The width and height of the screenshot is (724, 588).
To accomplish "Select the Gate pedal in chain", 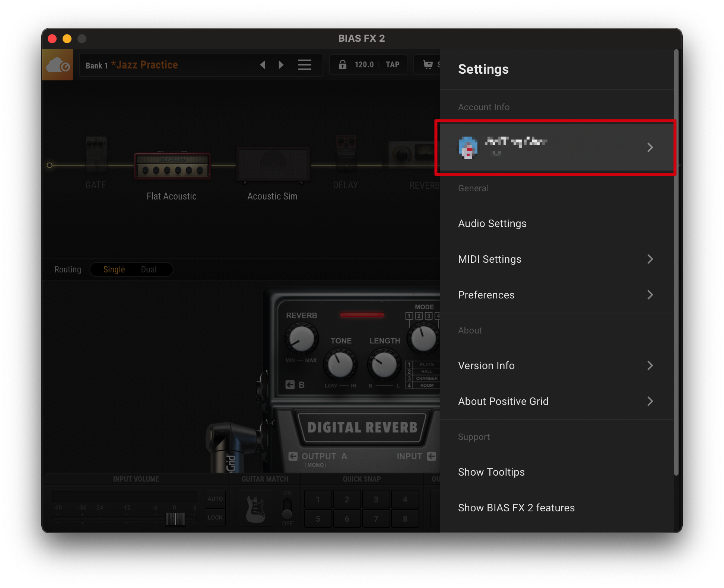I will (x=96, y=154).
